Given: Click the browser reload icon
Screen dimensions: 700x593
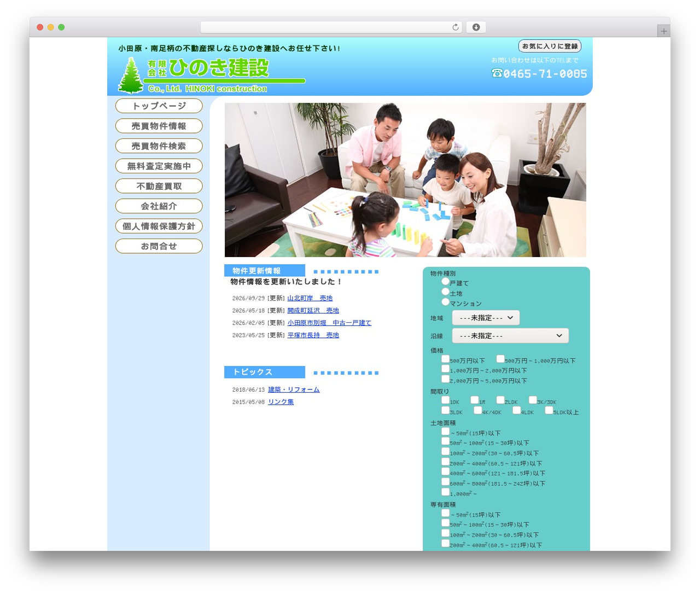Looking at the screenshot, I should (456, 27).
